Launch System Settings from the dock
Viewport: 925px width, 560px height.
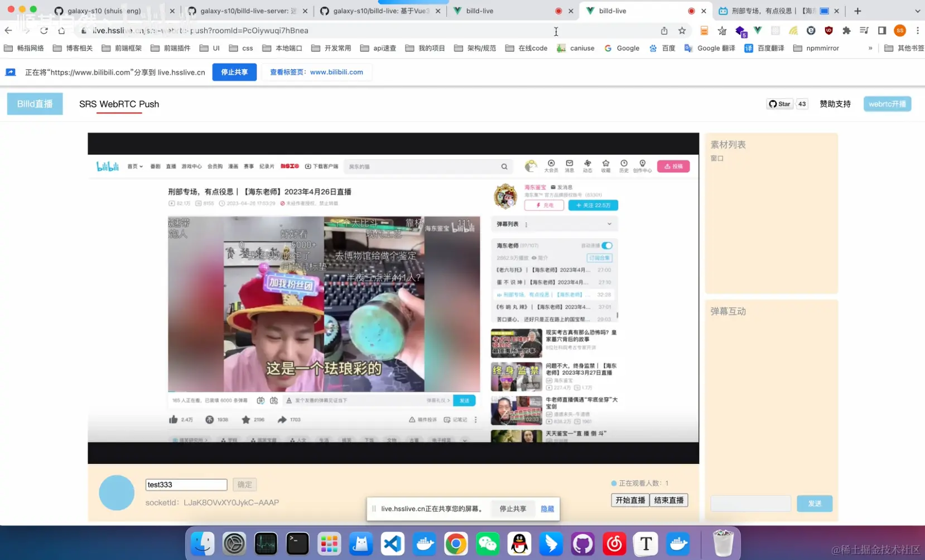click(x=234, y=543)
